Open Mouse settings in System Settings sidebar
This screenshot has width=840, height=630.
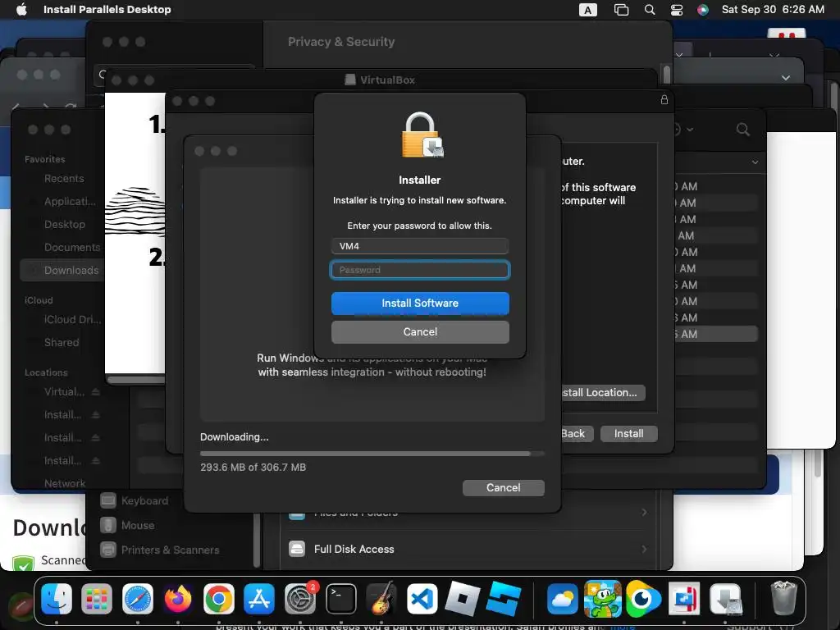pos(127,526)
